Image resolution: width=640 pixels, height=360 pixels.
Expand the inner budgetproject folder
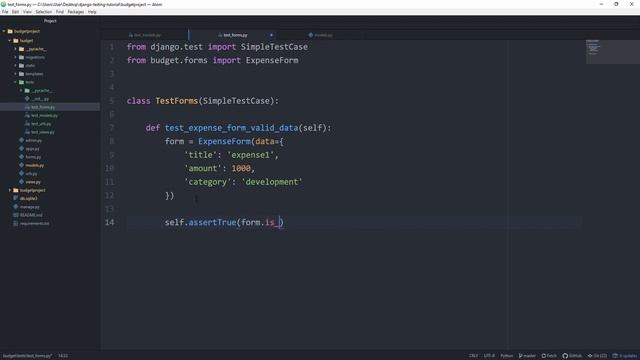coord(10,190)
